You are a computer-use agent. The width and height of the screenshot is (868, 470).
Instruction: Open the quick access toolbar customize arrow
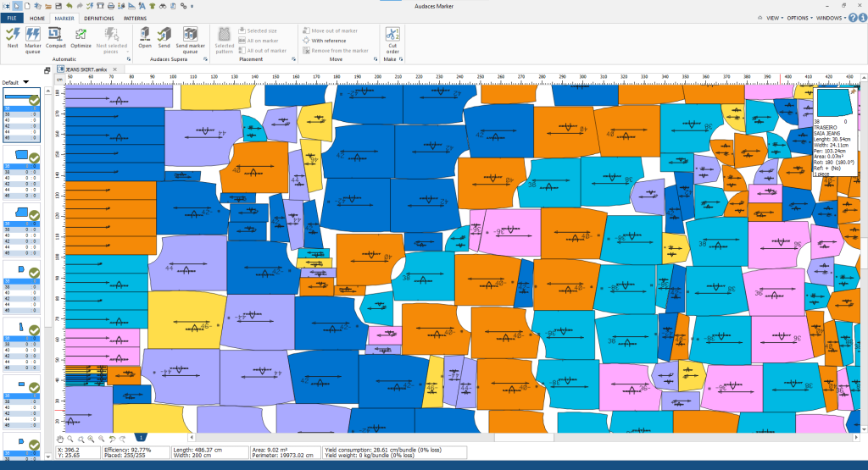[x=192, y=6]
